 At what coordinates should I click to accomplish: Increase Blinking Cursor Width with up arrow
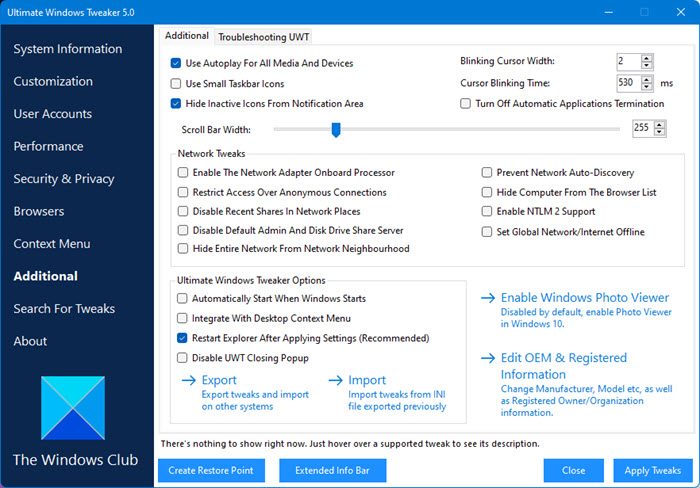pos(646,58)
